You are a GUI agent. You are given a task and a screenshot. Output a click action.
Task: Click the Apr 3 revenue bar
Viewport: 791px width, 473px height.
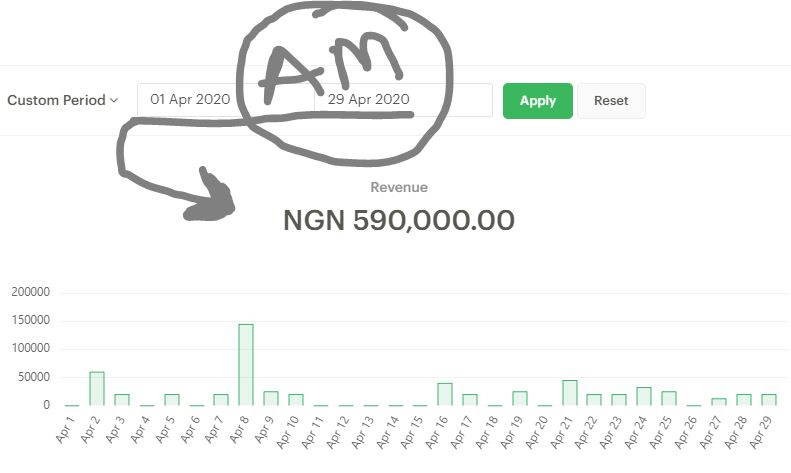tap(122, 400)
